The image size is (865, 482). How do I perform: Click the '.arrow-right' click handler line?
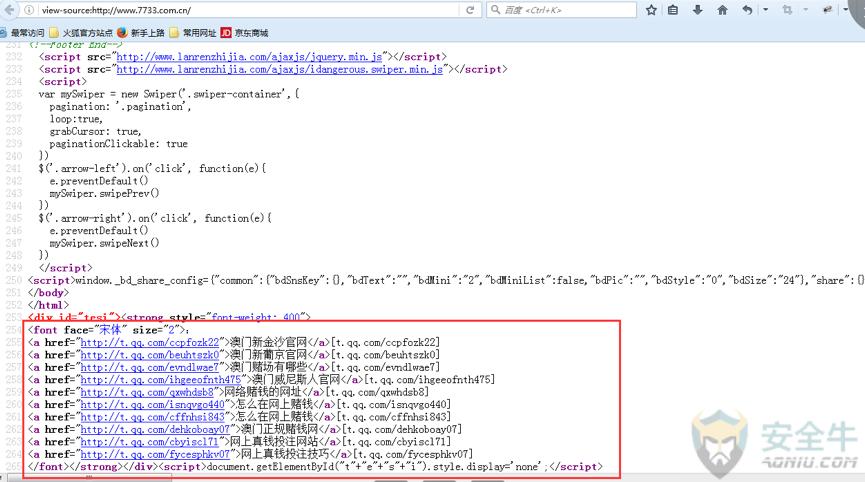(x=155, y=218)
